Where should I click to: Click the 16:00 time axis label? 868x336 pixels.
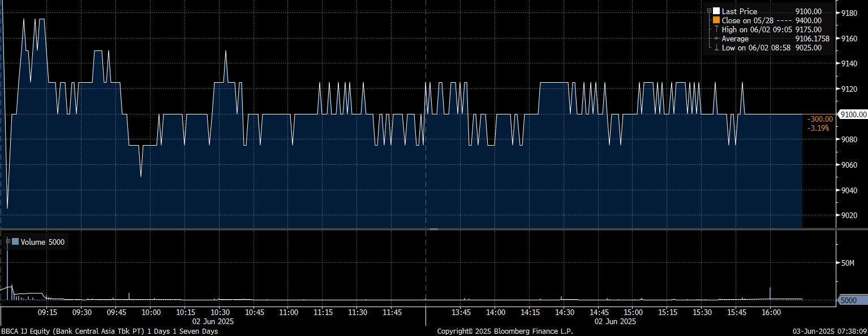tap(771, 312)
